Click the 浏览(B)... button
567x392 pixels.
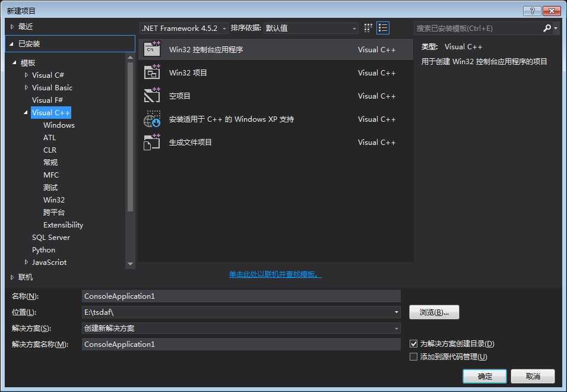[x=434, y=312]
